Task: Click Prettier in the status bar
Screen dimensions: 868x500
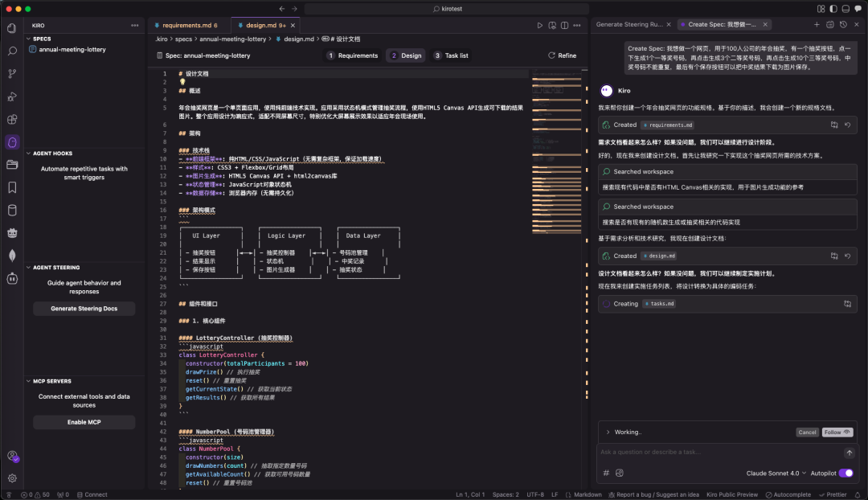Action: pos(833,494)
